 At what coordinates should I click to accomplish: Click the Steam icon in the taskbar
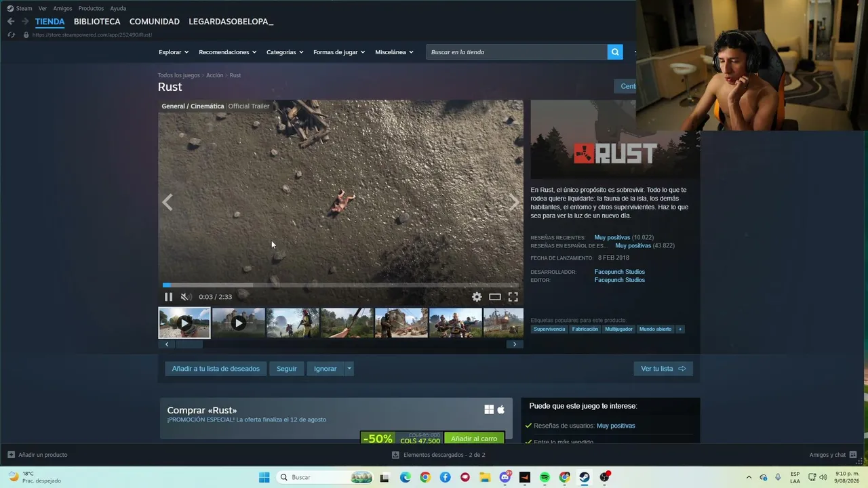pos(585,477)
